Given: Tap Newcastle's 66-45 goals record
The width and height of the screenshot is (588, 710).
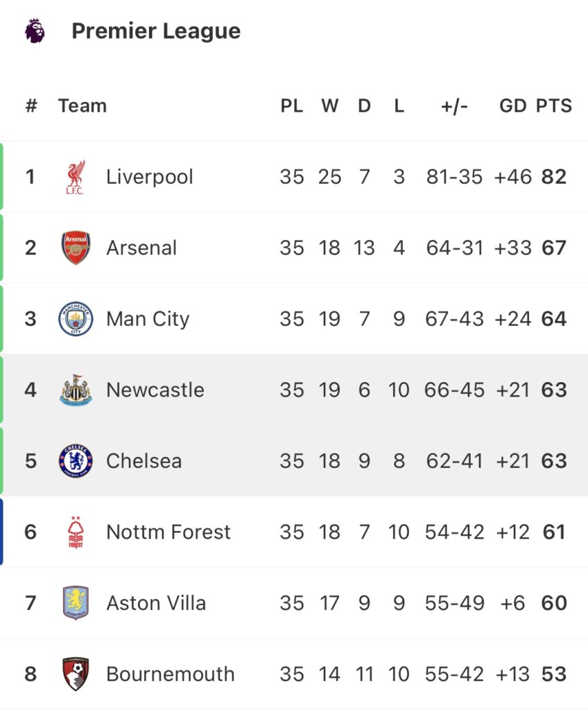Looking at the screenshot, I should click(454, 390).
